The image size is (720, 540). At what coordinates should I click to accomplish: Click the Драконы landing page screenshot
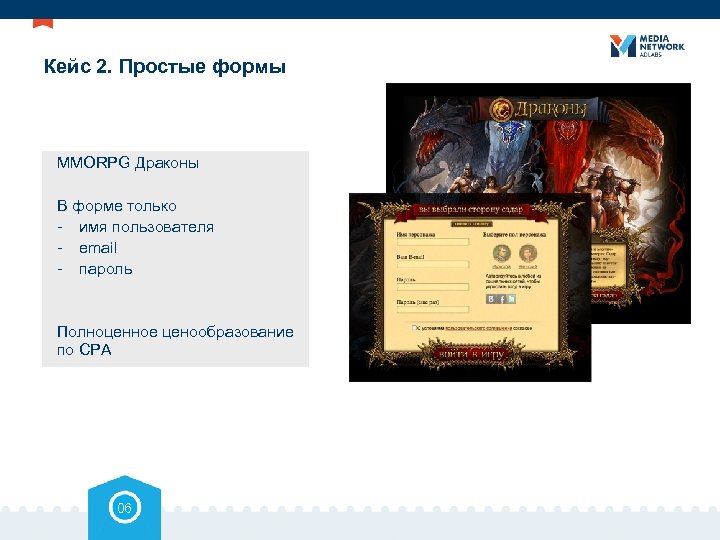click(x=538, y=138)
